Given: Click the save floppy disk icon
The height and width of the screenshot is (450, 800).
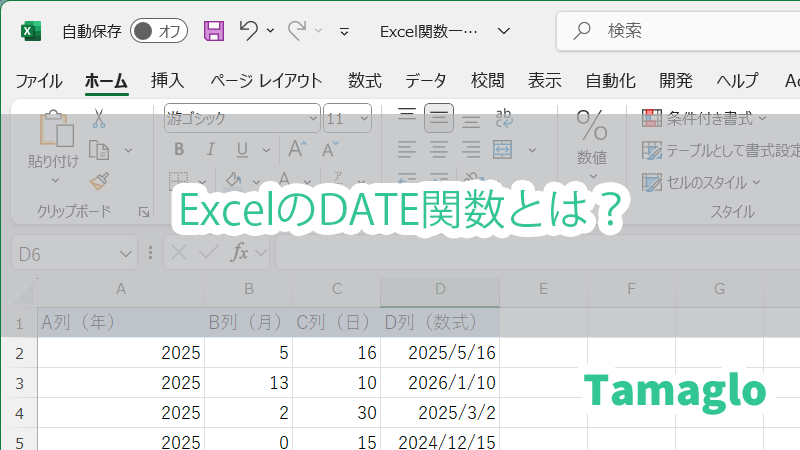Looking at the screenshot, I should [x=214, y=31].
